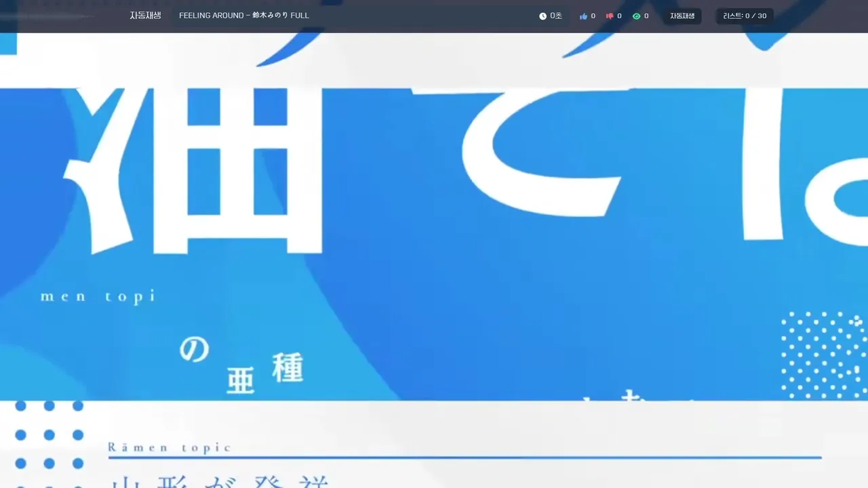Viewport: 868px width, 488px height.
Task: Toggle the 자동재생 autoplay button on the right
Action: click(x=682, y=16)
